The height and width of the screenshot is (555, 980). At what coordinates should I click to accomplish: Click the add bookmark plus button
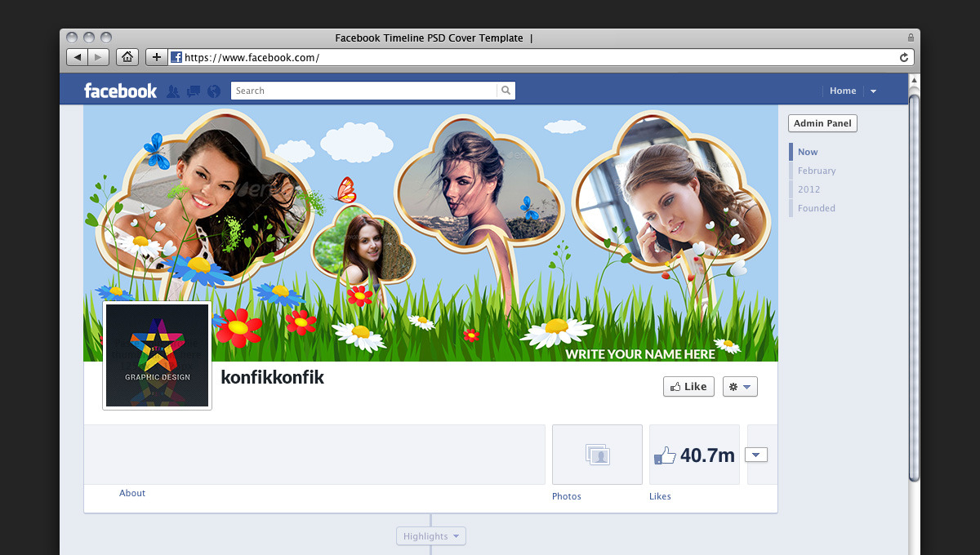tap(157, 57)
